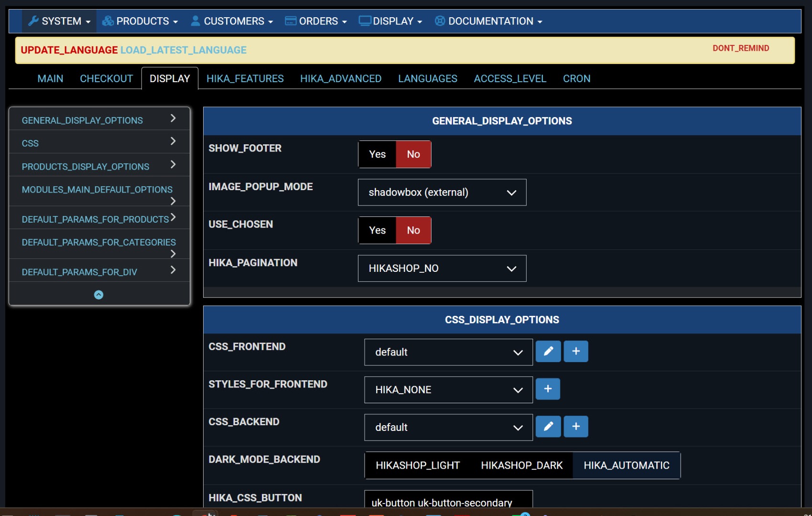
Task: Open the IMAGE_POPUP_MODE dropdown
Action: point(442,193)
